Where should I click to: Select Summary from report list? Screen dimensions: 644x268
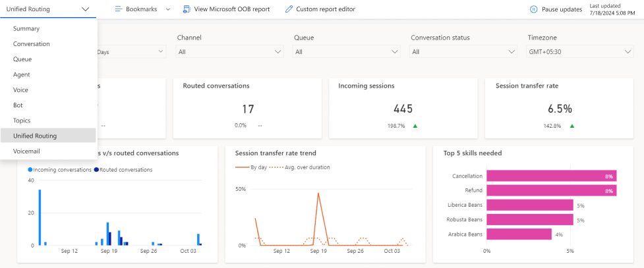[48, 29]
